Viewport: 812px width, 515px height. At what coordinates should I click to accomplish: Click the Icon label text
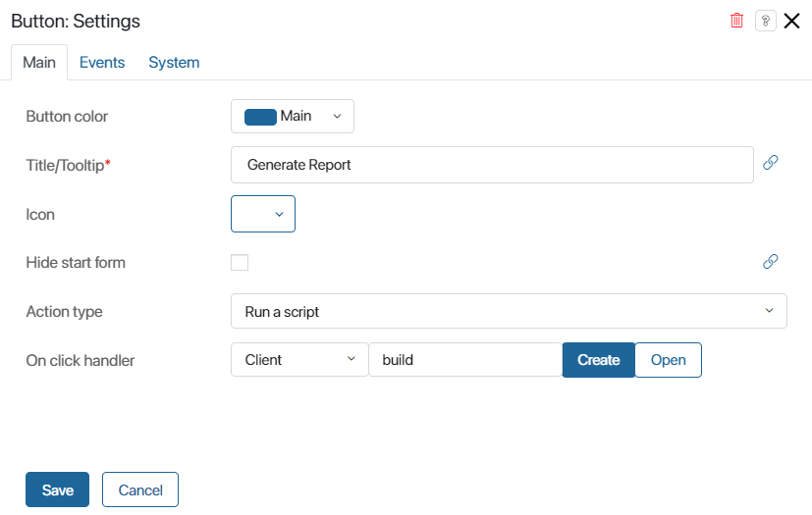[x=40, y=214]
